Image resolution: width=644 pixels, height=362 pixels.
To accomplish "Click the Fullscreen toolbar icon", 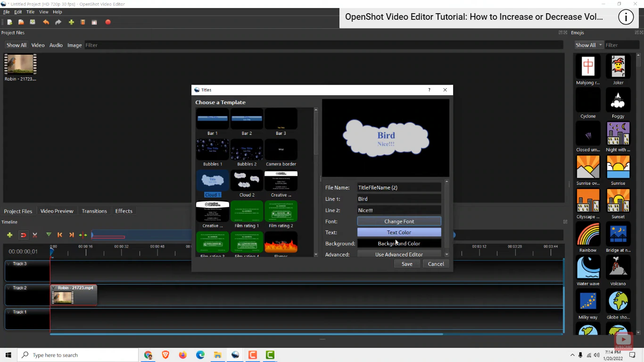I will pos(94,22).
